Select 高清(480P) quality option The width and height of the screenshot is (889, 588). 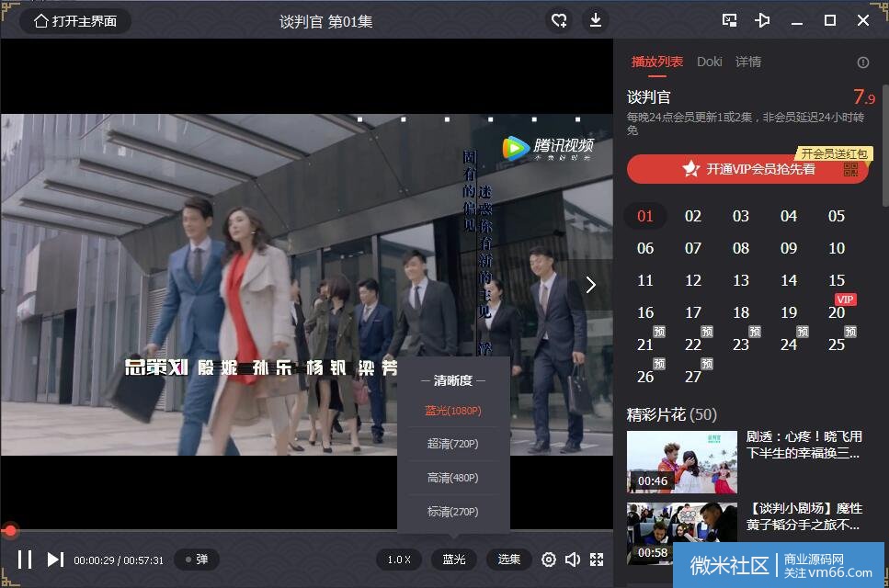pos(453,478)
